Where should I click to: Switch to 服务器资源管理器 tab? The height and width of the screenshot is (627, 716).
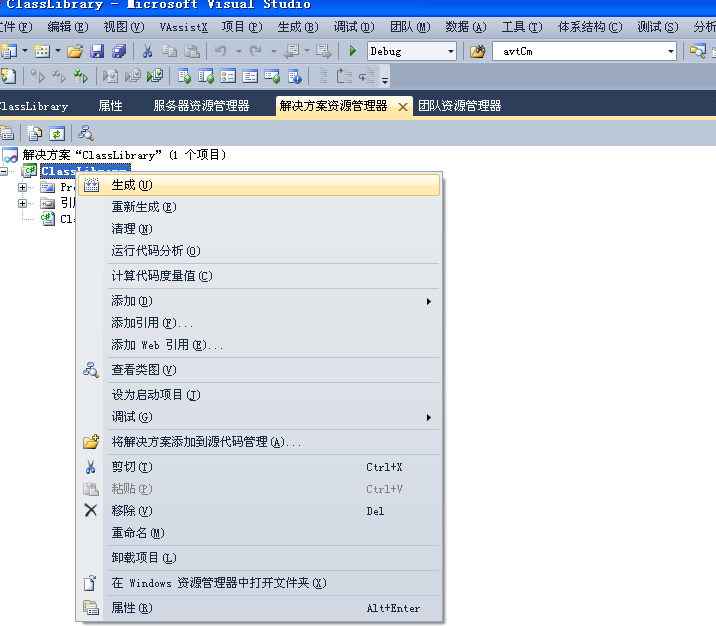coord(201,106)
